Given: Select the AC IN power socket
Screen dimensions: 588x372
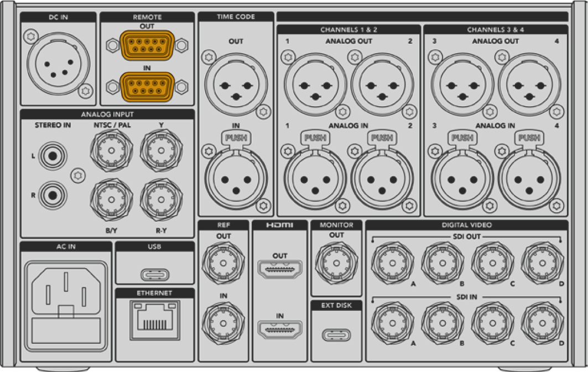Looking at the screenshot, I should [66, 306].
